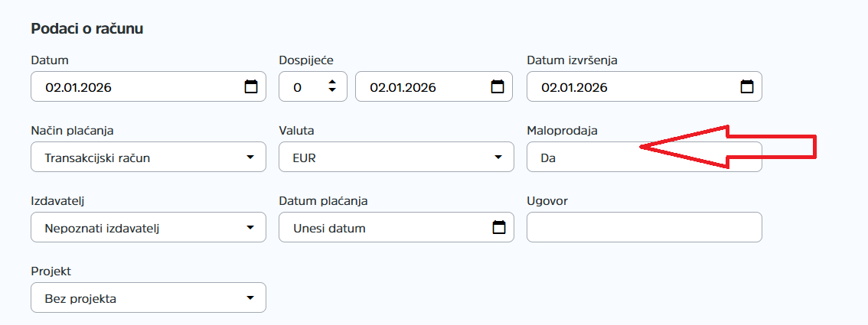Screen dimensions: 868x325
Task: Click into the Ugovor text field
Action: (644, 227)
